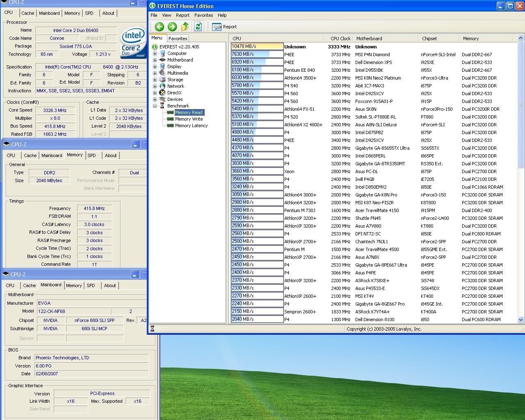Open the View menu in EVEREST
The width and height of the screenshot is (525, 420).
pyautogui.click(x=167, y=15)
